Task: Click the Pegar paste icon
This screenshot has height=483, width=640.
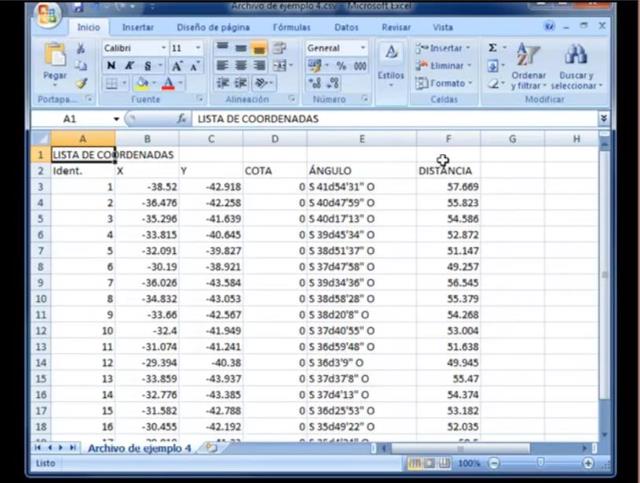Action: (55, 55)
